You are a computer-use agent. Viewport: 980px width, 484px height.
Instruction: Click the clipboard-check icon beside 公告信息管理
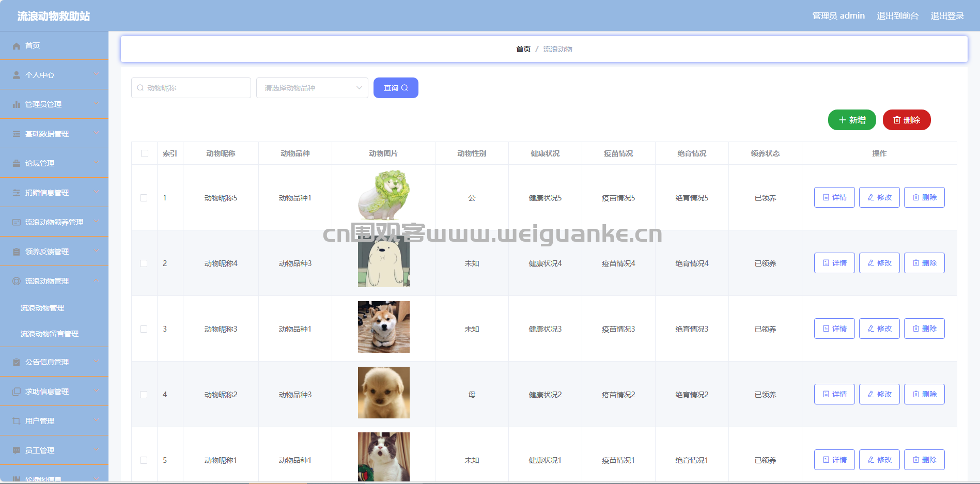coord(17,363)
